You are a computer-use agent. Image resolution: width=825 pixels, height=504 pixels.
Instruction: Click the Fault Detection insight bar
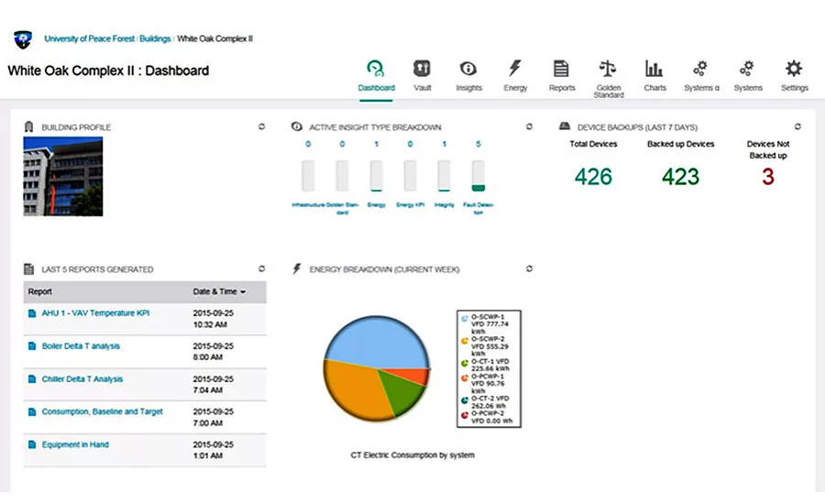478,176
